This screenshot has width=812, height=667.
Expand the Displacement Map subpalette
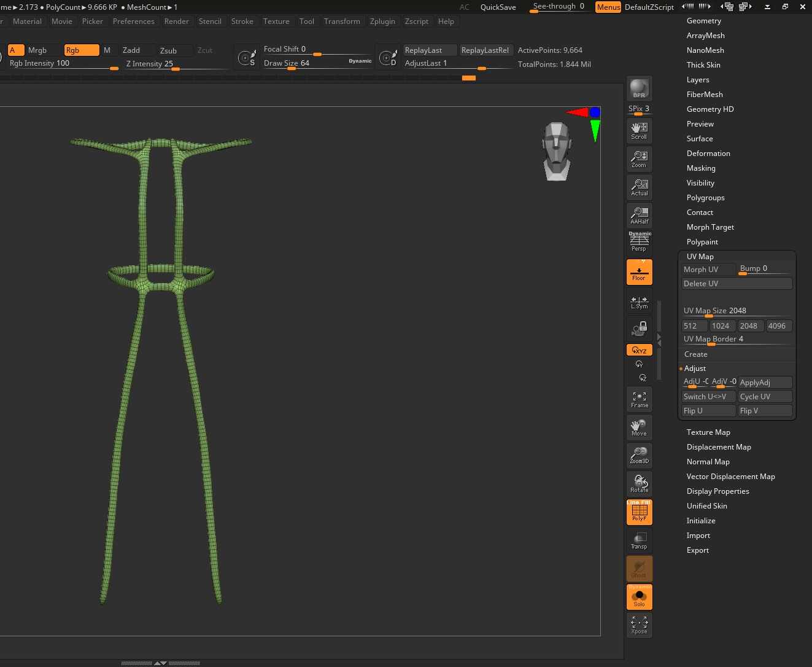pos(719,447)
